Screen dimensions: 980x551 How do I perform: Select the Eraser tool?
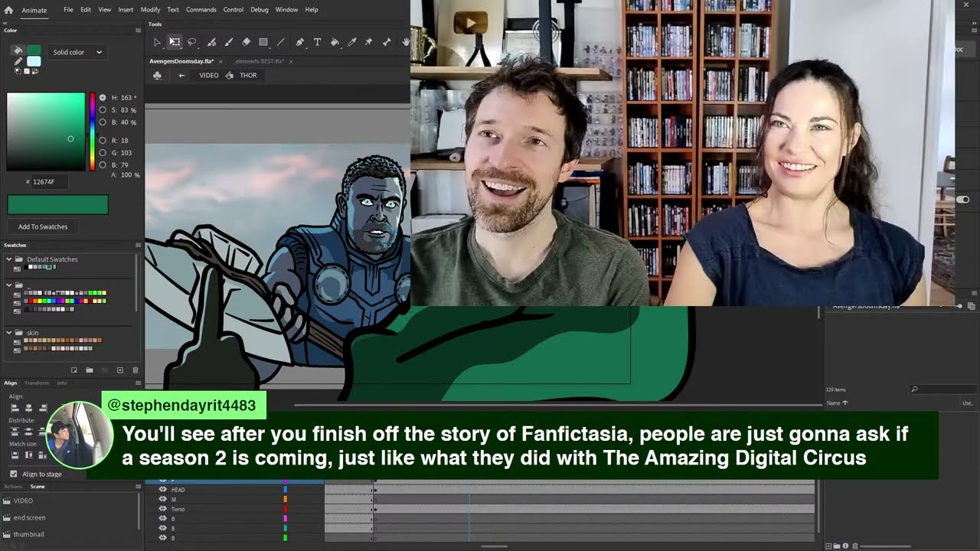click(246, 42)
